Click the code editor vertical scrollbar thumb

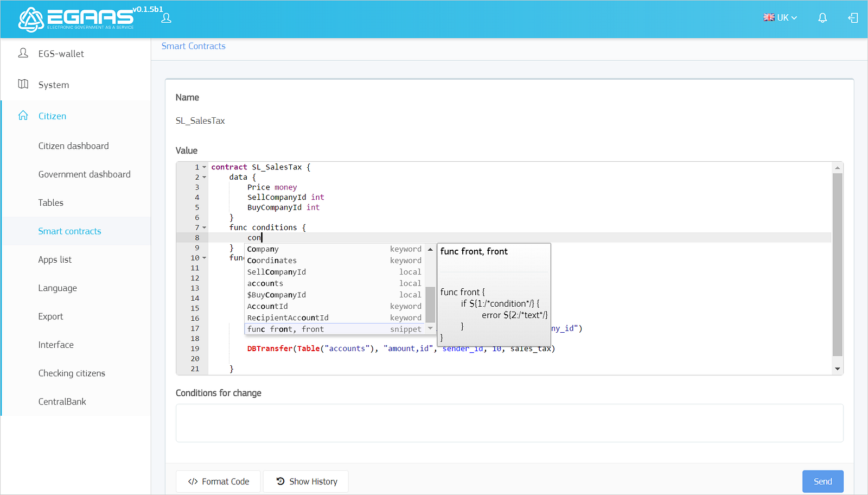point(837,265)
